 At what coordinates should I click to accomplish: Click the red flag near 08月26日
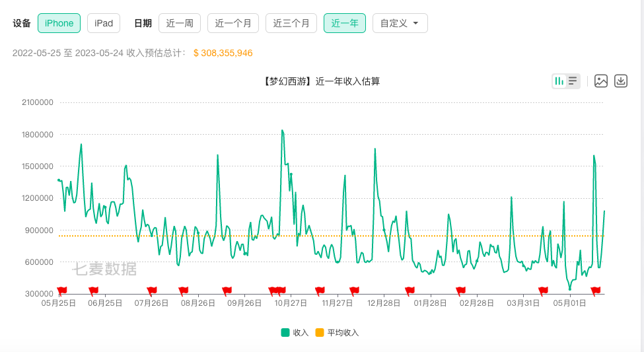[184, 290]
